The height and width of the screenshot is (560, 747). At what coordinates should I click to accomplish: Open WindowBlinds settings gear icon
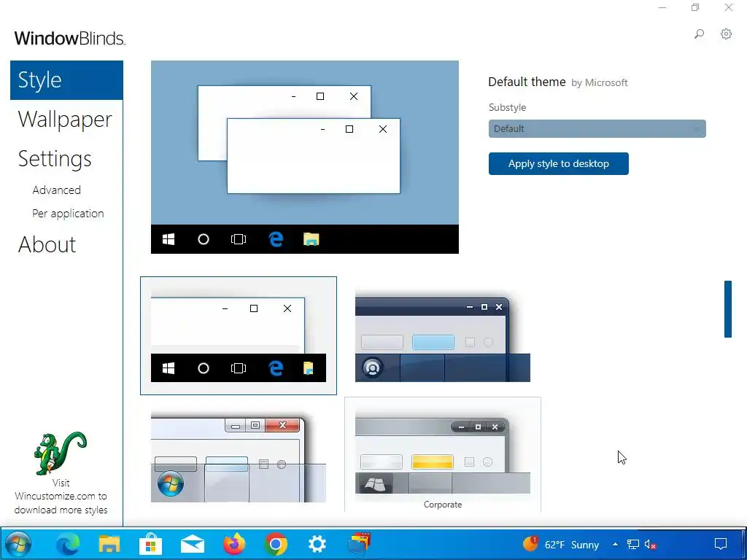tap(726, 34)
